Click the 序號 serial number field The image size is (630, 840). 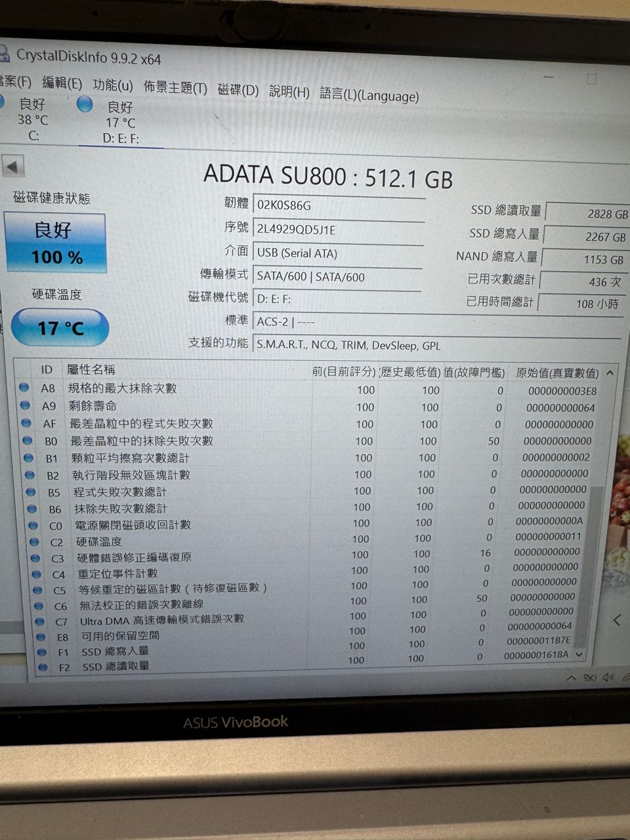pyautogui.click(x=338, y=230)
